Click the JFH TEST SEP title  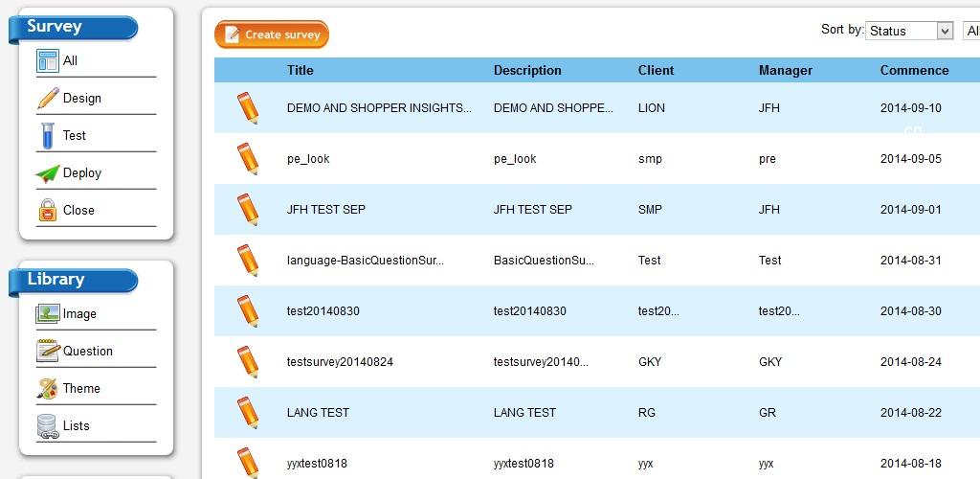326,210
